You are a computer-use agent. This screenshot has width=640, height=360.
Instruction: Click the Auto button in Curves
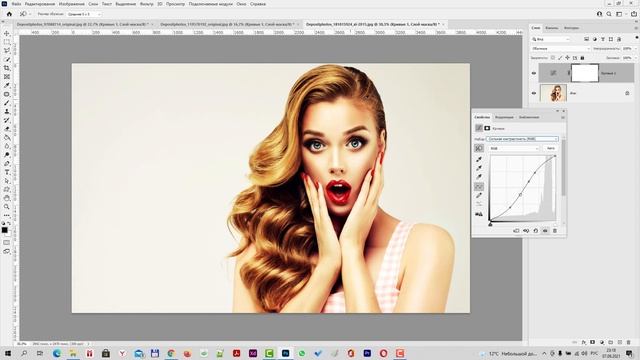551,148
